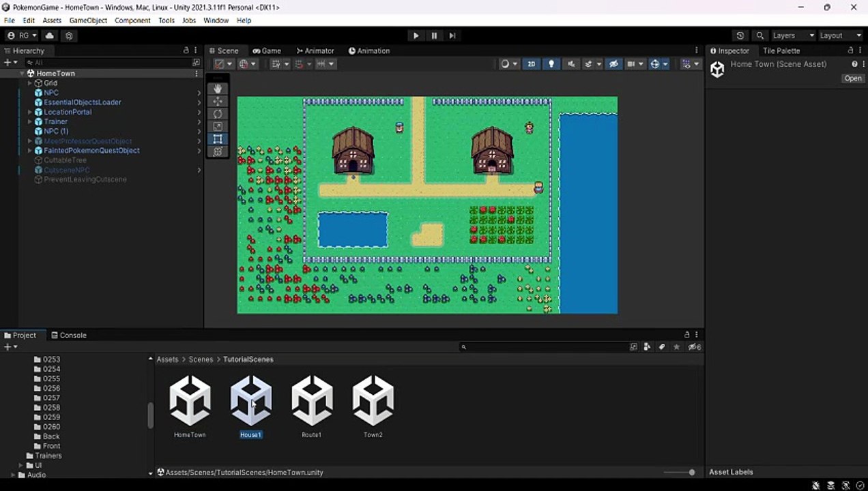This screenshot has width=868, height=491.
Task: Click search by type icon in Project
Action: pyautogui.click(x=647, y=347)
